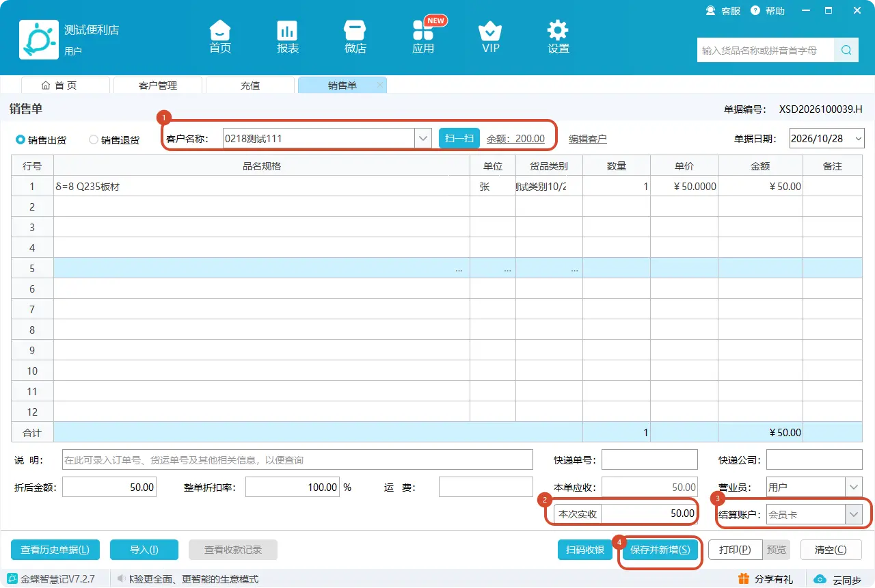Click the 金蝶智慧记 version logo icon
875x588 pixels.
[12, 579]
